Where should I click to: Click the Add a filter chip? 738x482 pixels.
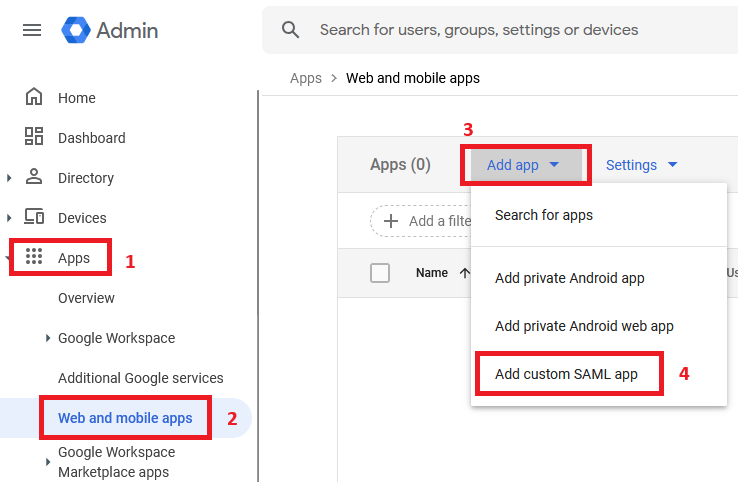pos(421,221)
